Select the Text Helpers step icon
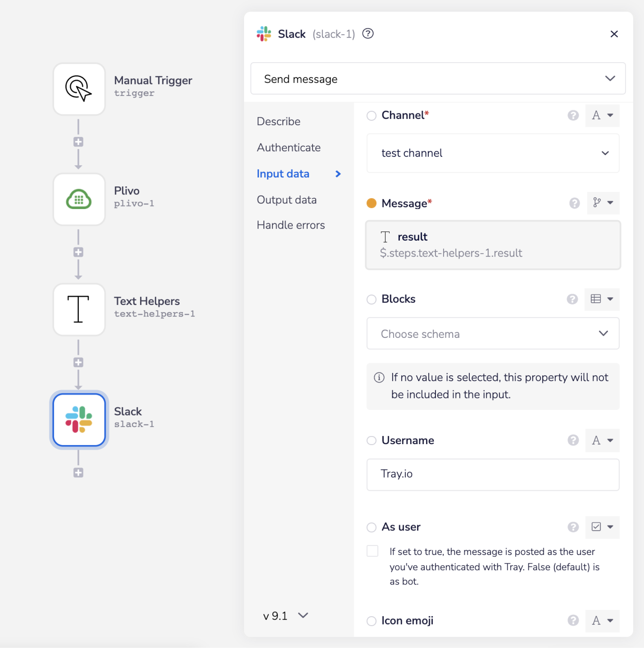This screenshot has width=644, height=648. [x=79, y=309]
